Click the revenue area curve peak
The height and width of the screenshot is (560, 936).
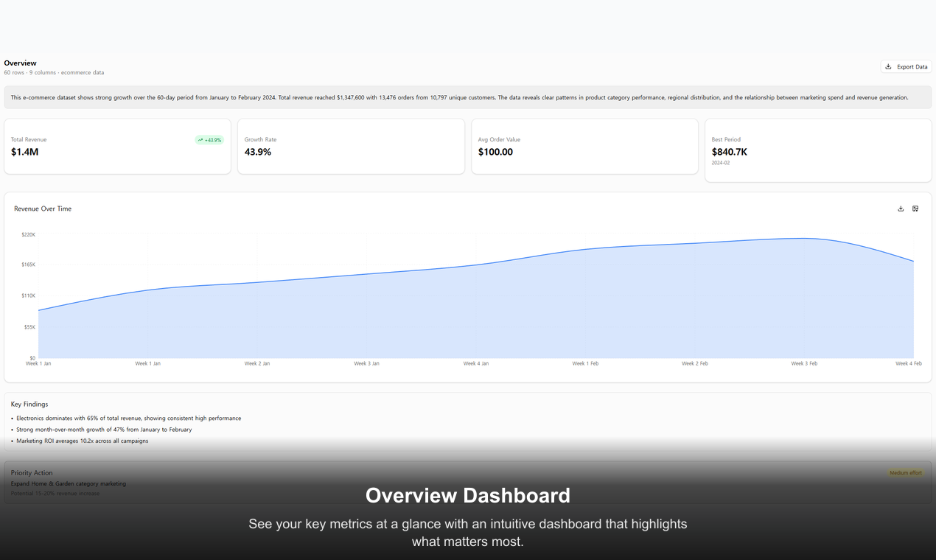pyautogui.click(x=803, y=237)
